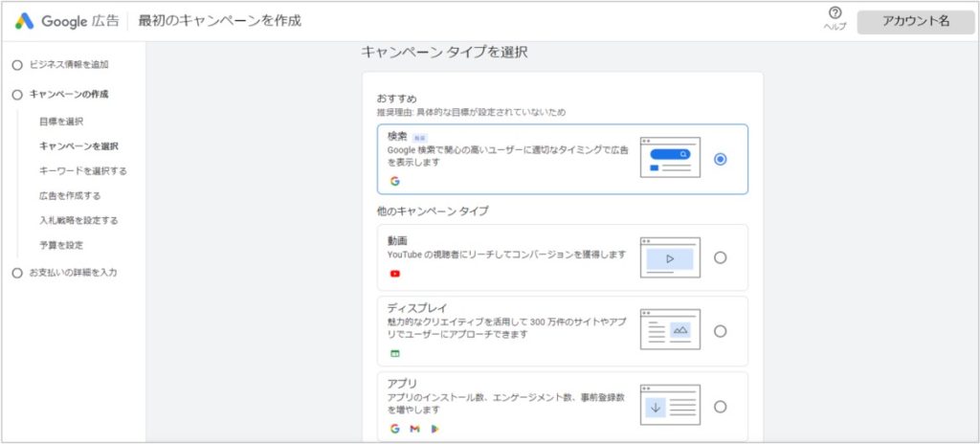The width and height of the screenshot is (980, 444).
Task: Click the Google Ads logo icon
Action: (x=24, y=21)
